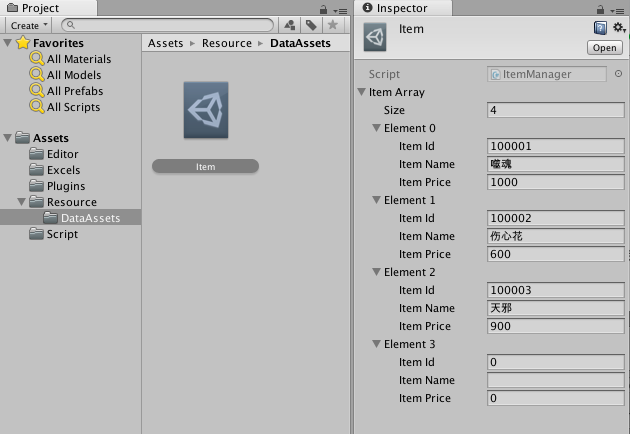
Task: Switch to the Inspector tab
Action: tap(403, 8)
